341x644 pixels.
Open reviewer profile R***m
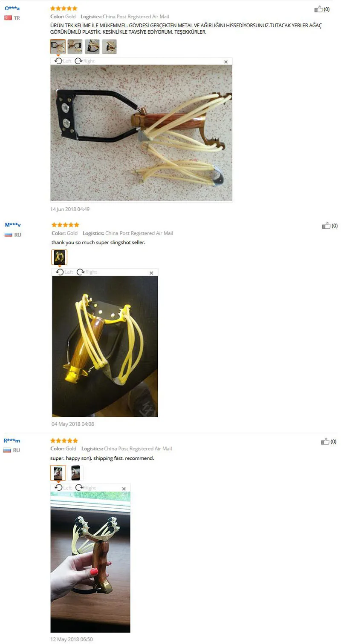[x=12, y=441]
